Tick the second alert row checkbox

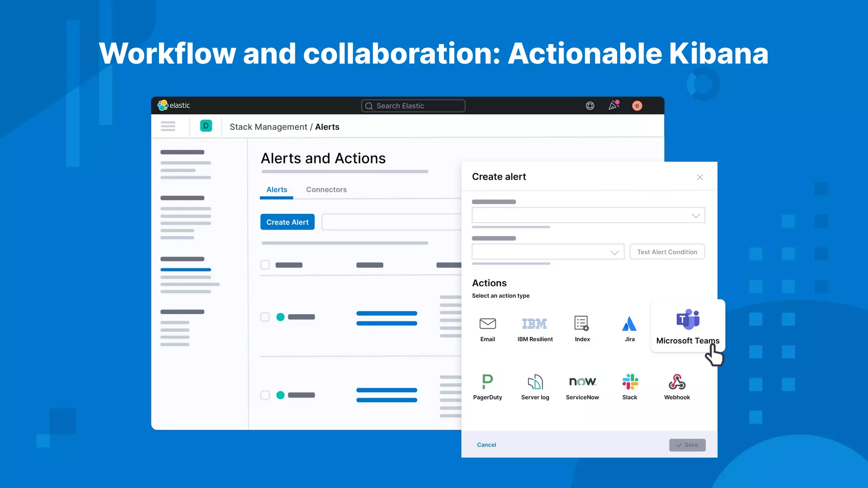(265, 395)
